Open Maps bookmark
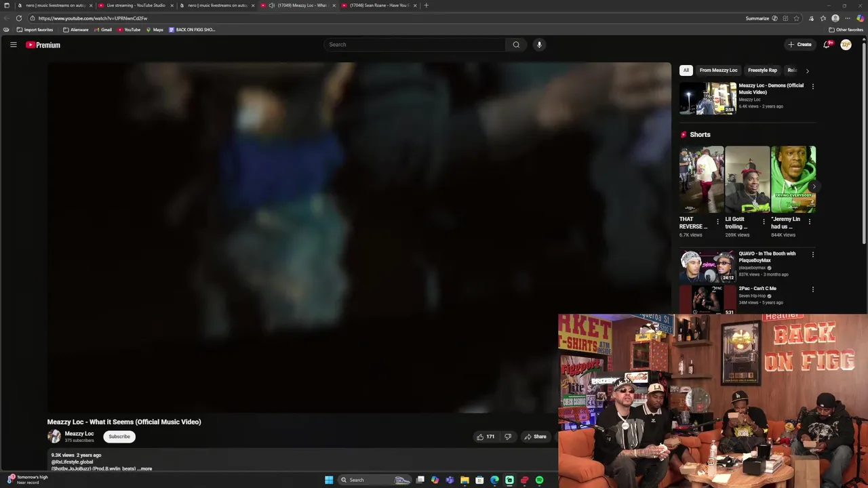The image size is (868, 488). point(155,30)
